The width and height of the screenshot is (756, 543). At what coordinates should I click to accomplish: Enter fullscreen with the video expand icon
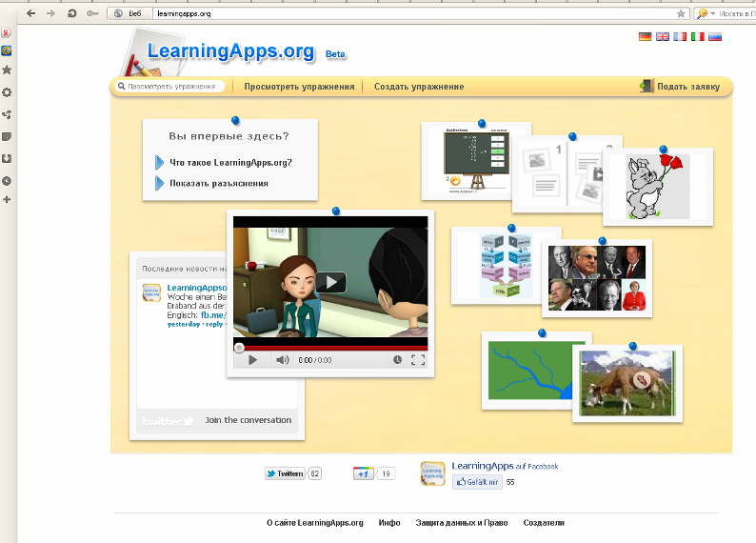coord(418,360)
